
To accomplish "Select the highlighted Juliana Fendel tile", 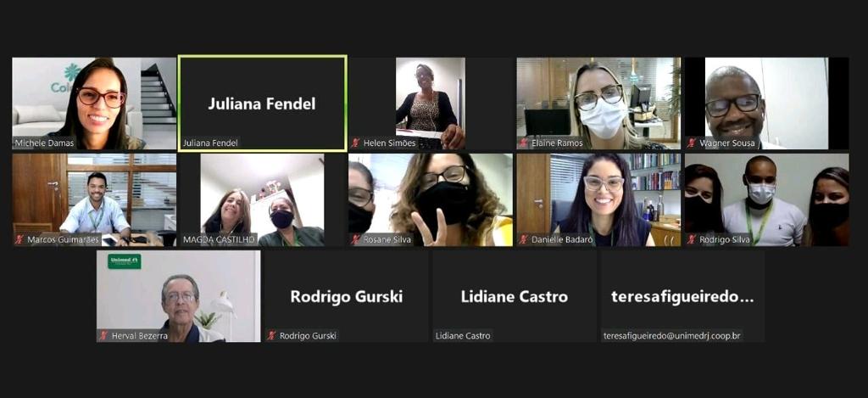I will [263, 104].
